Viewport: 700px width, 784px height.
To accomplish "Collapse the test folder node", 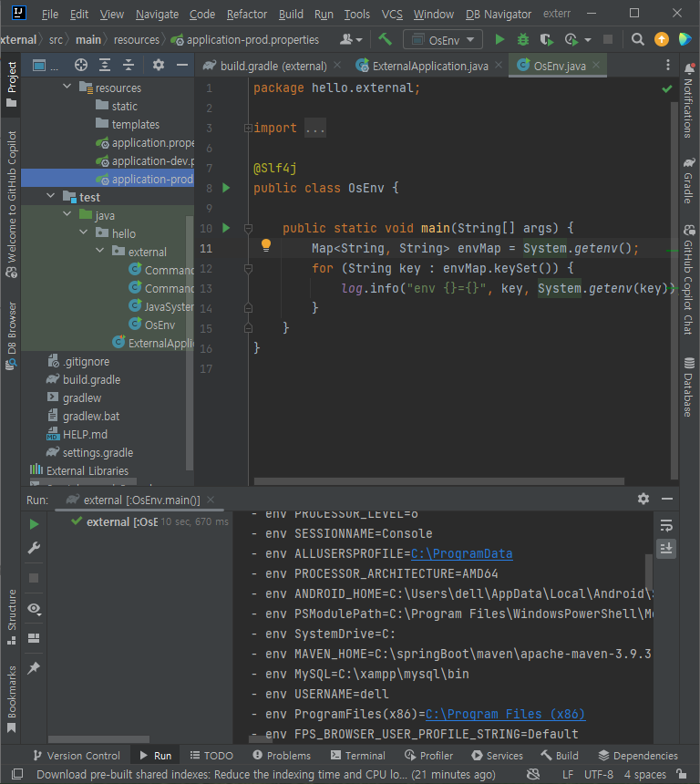I will pyautogui.click(x=50, y=196).
